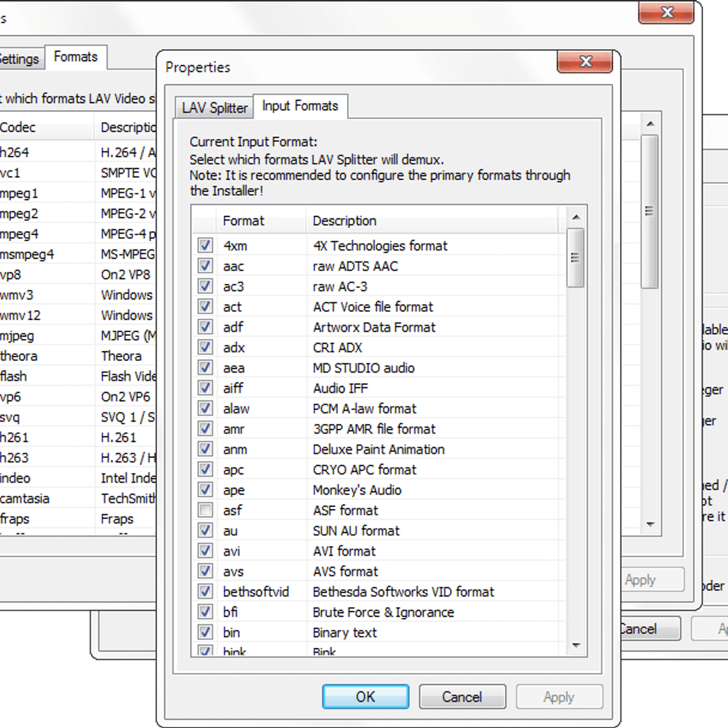
Task: Select the 'Brute Force & Ignorance' description
Action: pyautogui.click(x=383, y=612)
